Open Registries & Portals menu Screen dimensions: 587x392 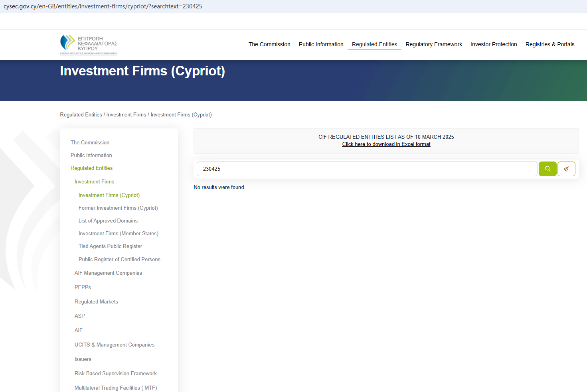pyautogui.click(x=549, y=44)
